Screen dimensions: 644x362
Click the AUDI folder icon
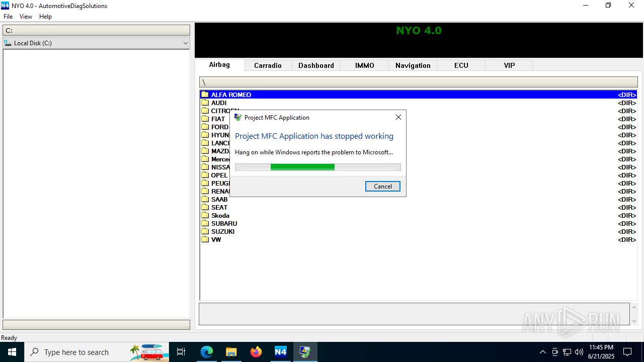click(x=205, y=103)
